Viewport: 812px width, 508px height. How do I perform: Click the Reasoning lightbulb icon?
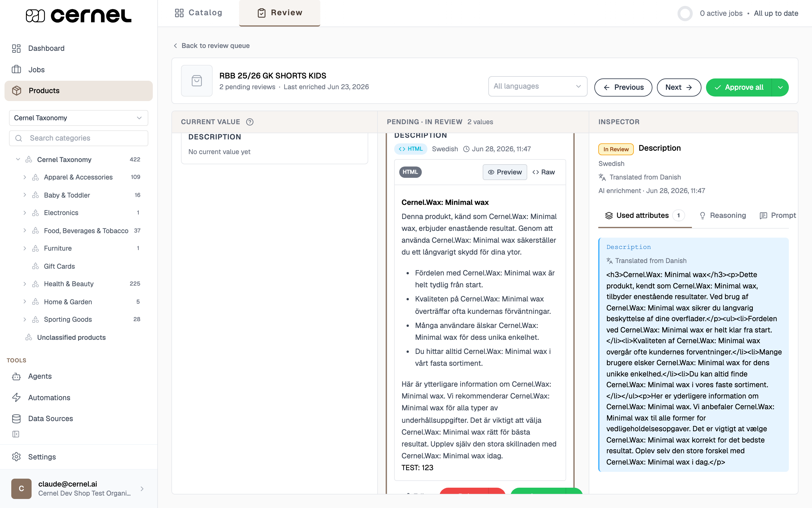click(x=702, y=216)
